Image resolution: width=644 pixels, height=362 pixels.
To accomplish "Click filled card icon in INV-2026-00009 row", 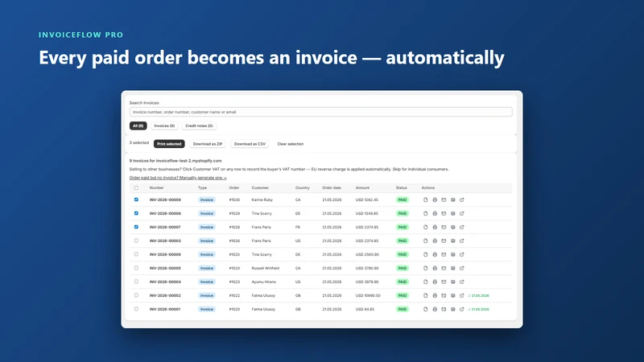I will tap(452, 200).
